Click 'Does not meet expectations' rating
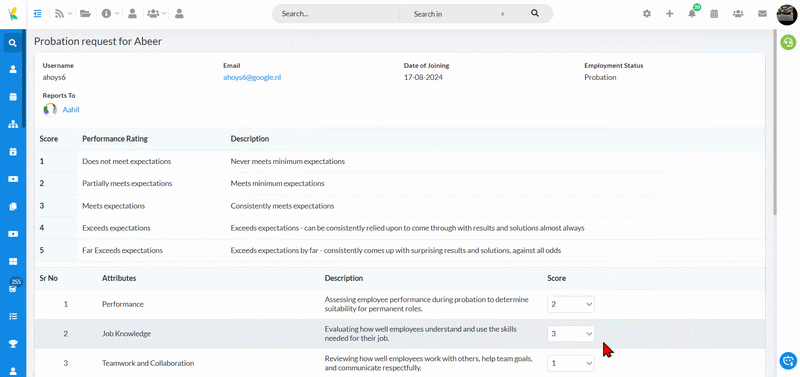Screen dimensions: 800x377 click(127, 161)
